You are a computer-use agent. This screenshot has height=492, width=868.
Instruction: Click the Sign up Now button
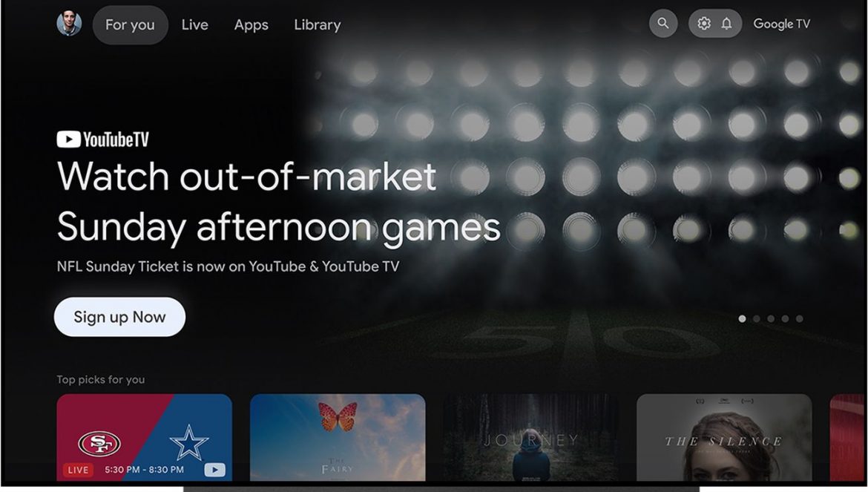pos(119,317)
